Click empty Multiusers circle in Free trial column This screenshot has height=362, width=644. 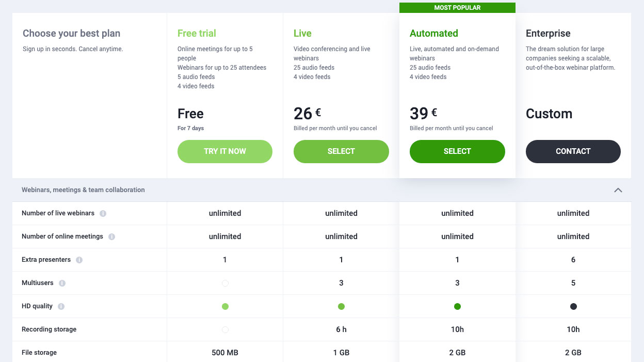(225, 283)
